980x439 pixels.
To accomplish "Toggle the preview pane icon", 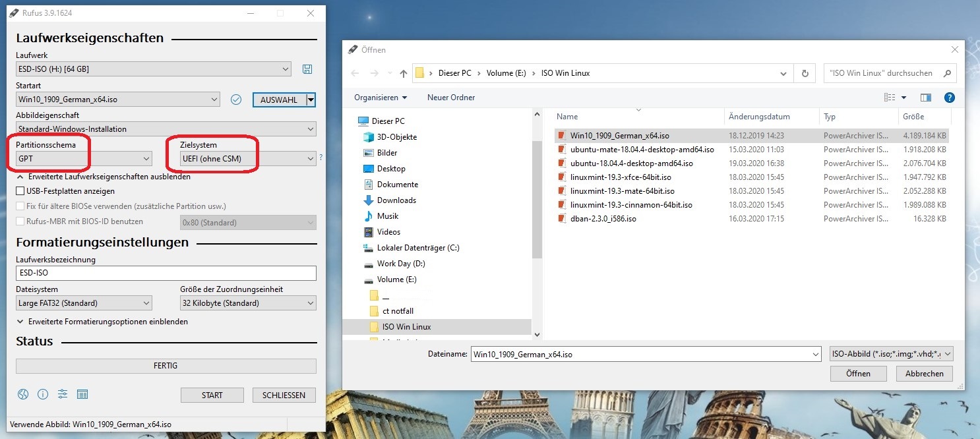I will pyautogui.click(x=926, y=98).
